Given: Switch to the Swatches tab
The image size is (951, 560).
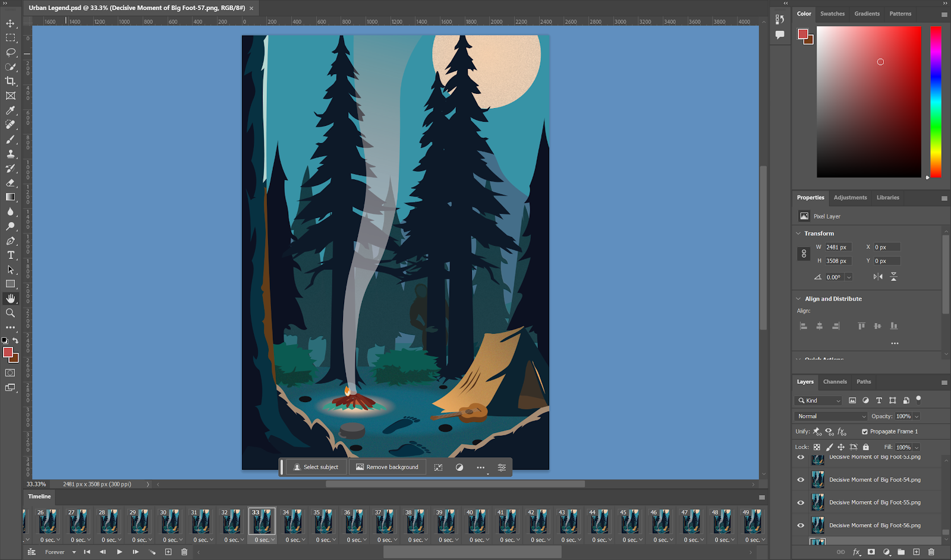Looking at the screenshot, I should (x=832, y=14).
